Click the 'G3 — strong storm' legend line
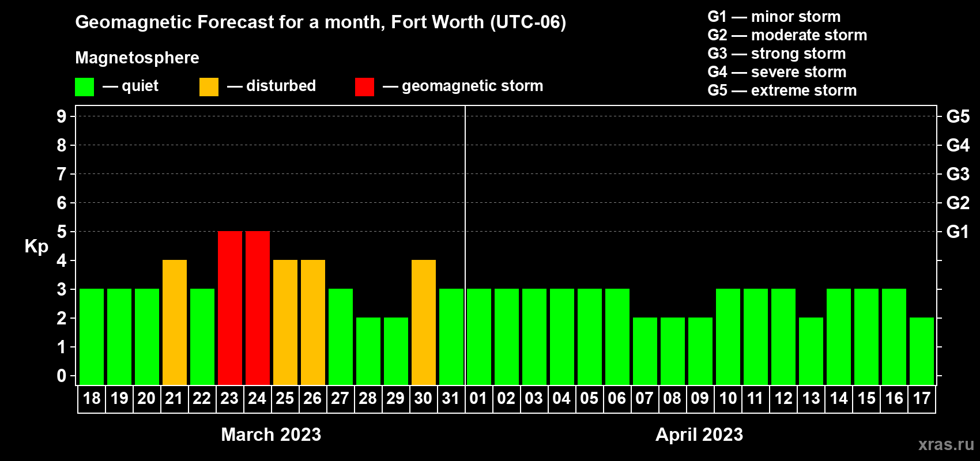This screenshot has height=461, width=980. tap(777, 54)
